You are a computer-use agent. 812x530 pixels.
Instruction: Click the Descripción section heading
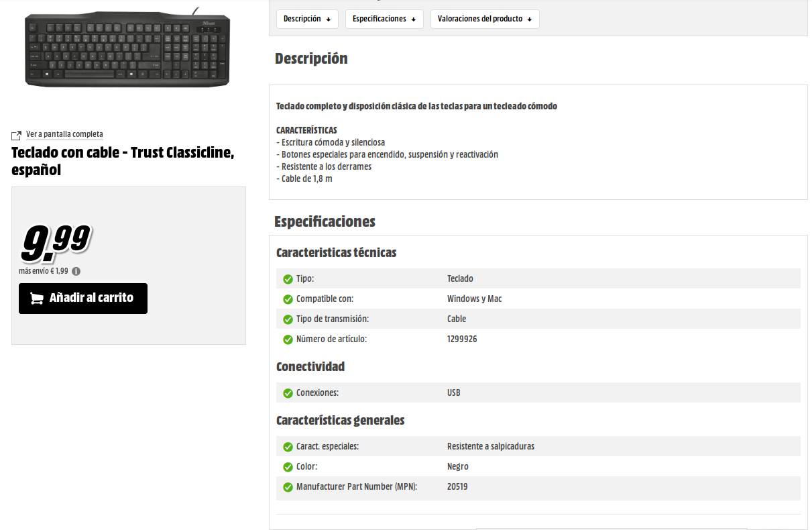pos(311,58)
